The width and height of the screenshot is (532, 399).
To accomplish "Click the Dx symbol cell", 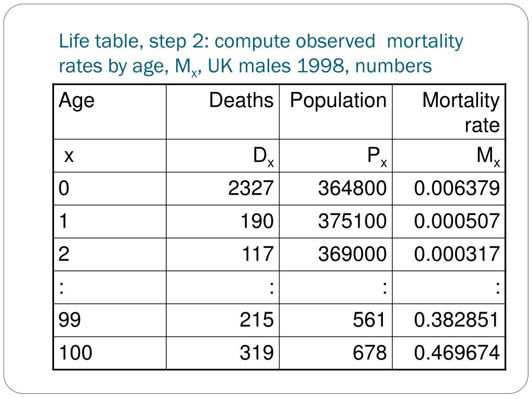I will 222,156.
